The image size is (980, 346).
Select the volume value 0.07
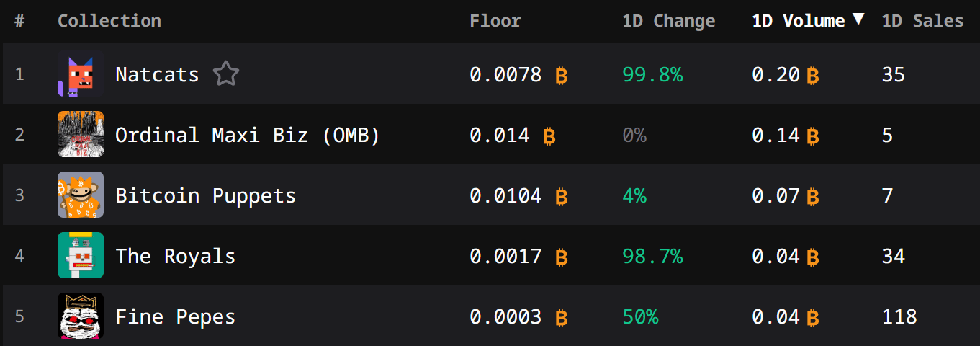pos(776,195)
